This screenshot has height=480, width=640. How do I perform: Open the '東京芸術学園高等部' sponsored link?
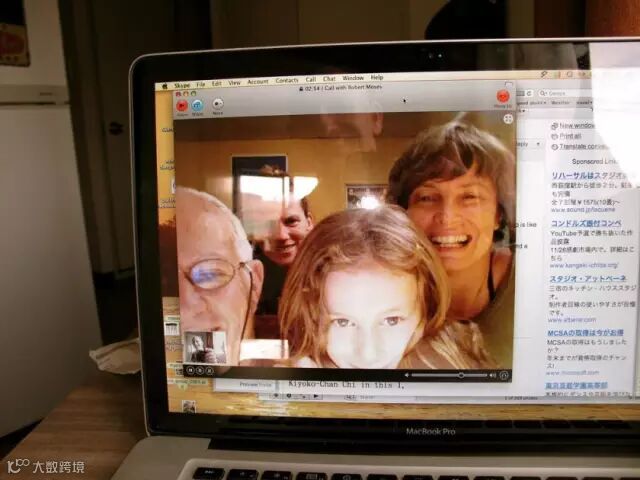pyautogui.click(x=576, y=385)
